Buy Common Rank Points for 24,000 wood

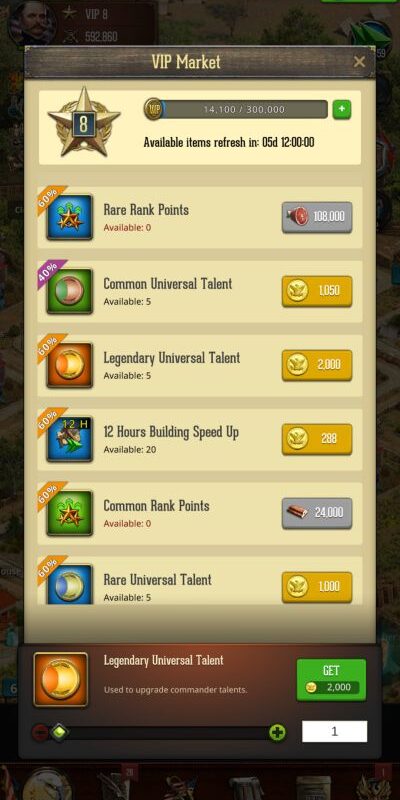(317, 513)
